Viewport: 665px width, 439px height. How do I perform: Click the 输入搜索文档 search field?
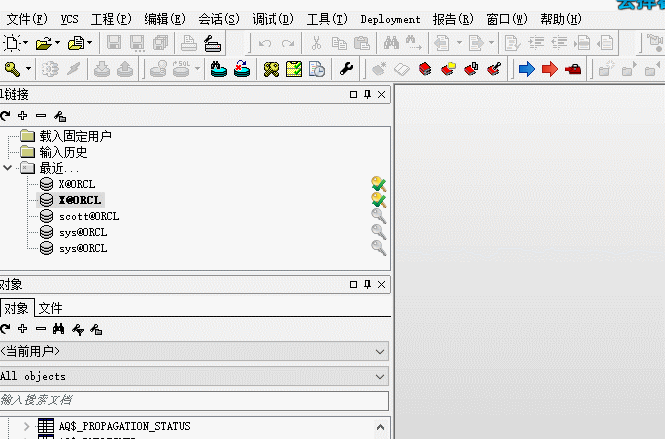(x=193, y=400)
